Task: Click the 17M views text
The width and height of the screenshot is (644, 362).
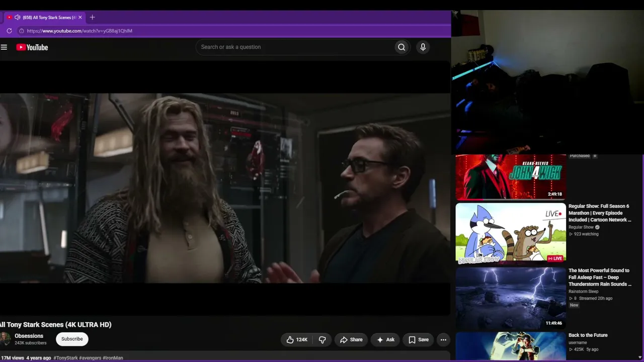Action: pos(13,358)
